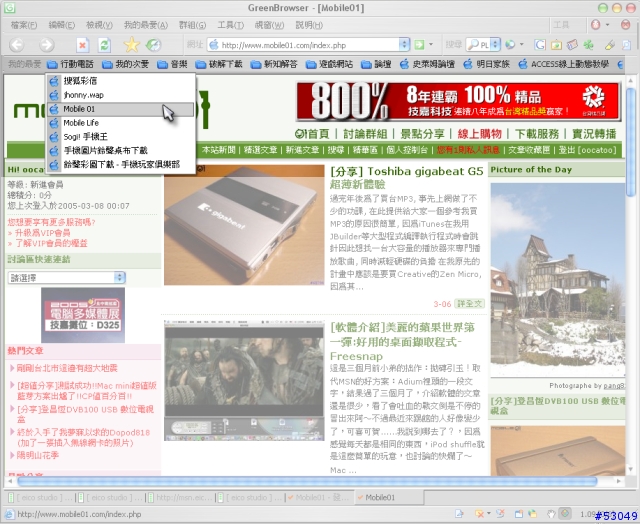Screen dimensions: 640x524
Task: Open the 我的最愛(A) menu
Action: (146, 25)
